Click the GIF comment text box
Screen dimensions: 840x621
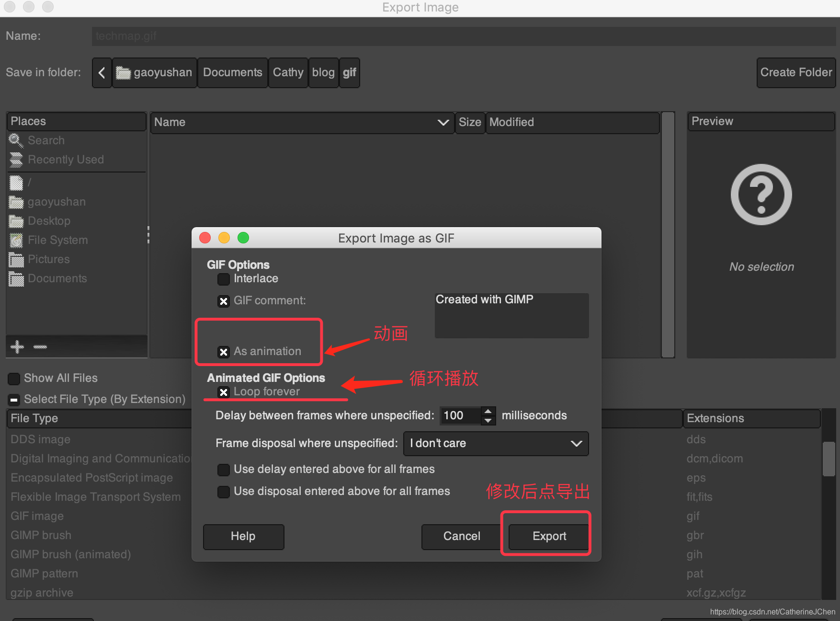511,315
